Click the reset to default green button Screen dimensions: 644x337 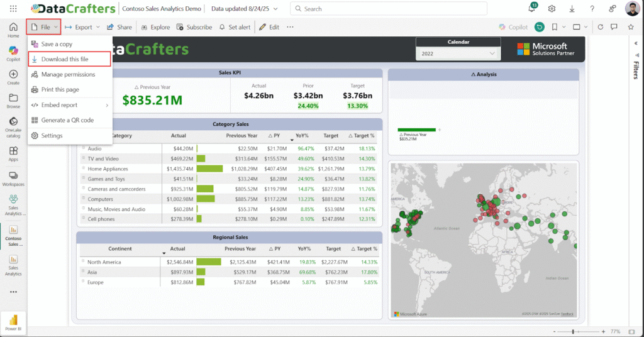(539, 27)
